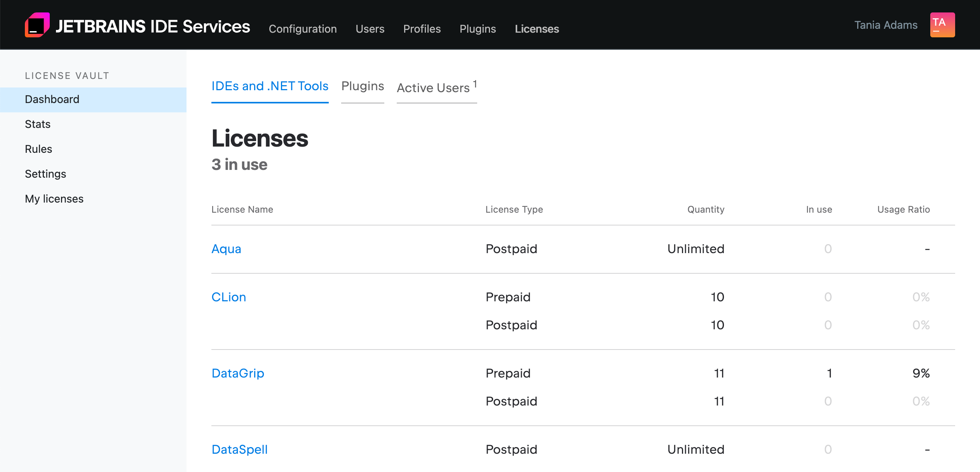Screen dimensions: 980x472
Task: Open the DataGrip license details
Action: (x=238, y=373)
